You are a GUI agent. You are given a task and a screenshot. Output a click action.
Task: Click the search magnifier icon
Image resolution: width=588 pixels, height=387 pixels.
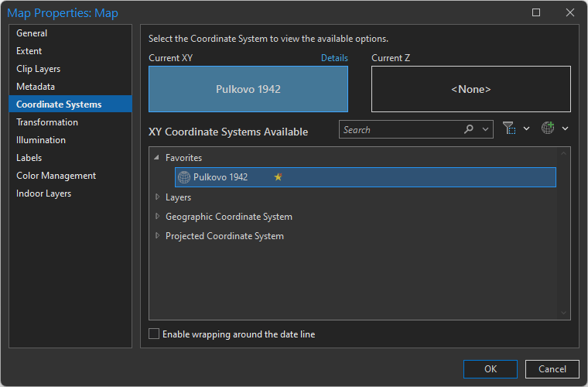(469, 130)
